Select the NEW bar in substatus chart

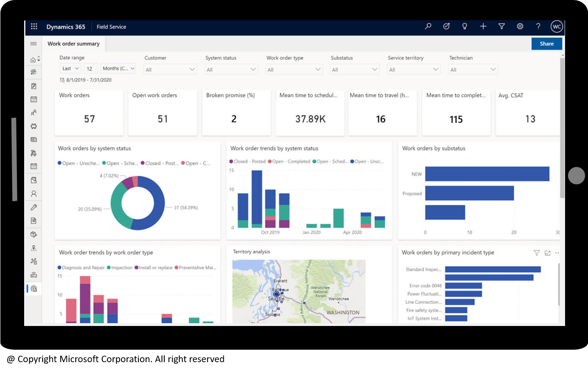pos(487,174)
